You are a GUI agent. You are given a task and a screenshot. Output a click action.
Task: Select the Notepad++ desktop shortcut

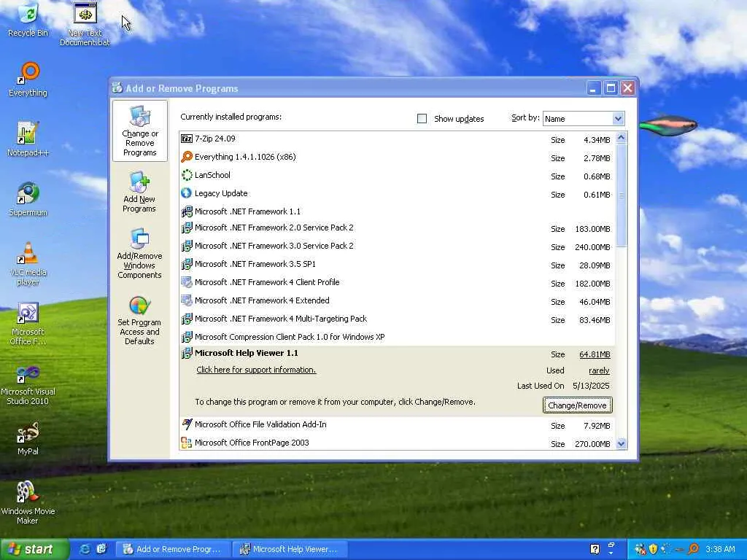click(x=28, y=139)
